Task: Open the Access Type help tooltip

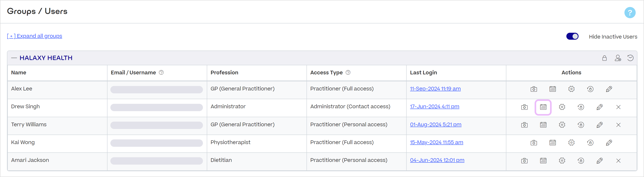Action: point(348,72)
